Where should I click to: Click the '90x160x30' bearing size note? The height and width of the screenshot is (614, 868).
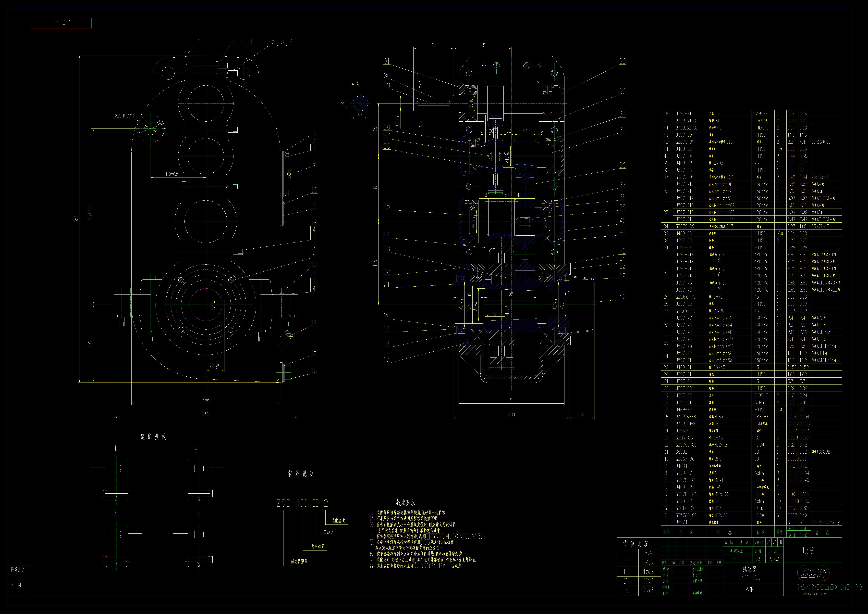click(821, 142)
